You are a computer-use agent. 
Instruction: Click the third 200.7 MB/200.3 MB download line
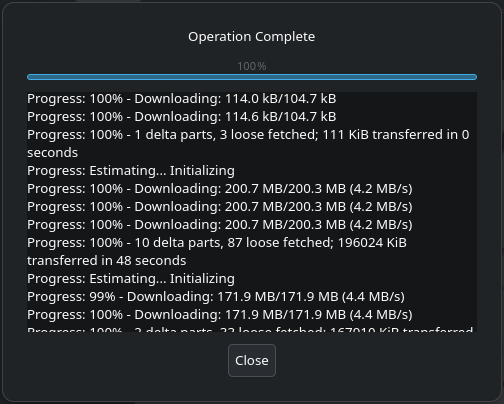tap(220, 225)
